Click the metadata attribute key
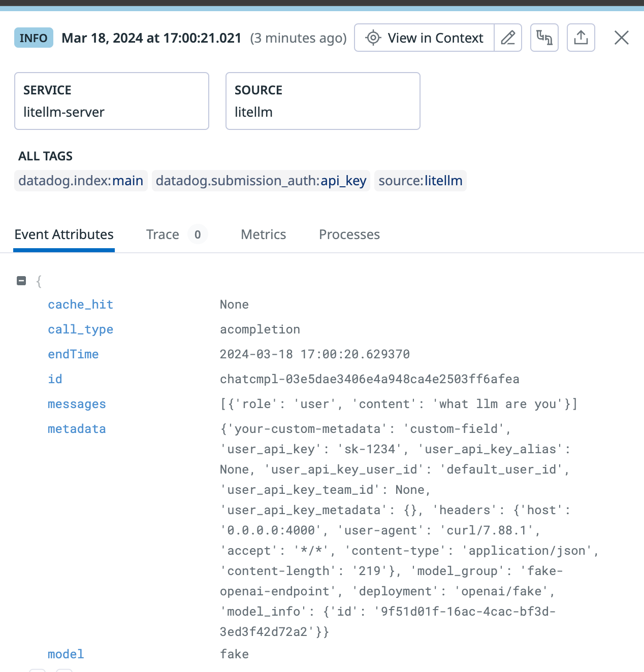The height and width of the screenshot is (672, 644). pyautogui.click(x=77, y=429)
